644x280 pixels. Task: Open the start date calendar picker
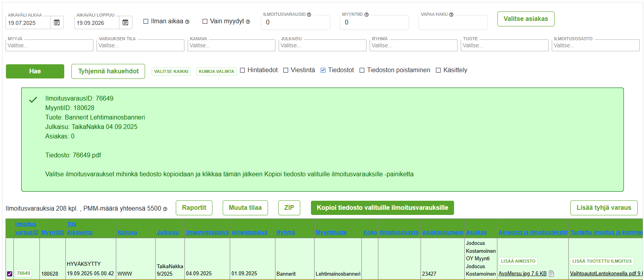click(57, 22)
